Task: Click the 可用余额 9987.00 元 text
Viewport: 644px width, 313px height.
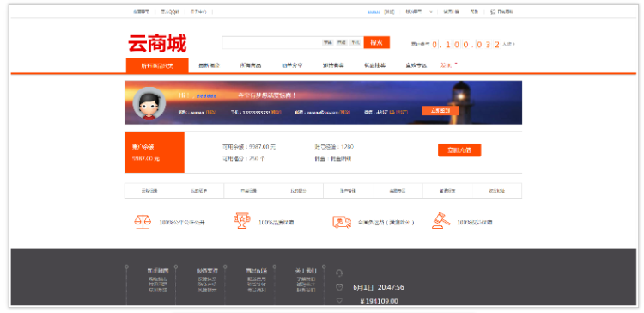Action: point(249,147)
